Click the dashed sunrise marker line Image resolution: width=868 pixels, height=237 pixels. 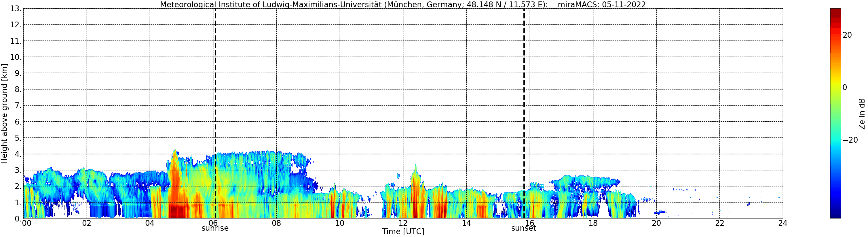[x=215, y=113]
